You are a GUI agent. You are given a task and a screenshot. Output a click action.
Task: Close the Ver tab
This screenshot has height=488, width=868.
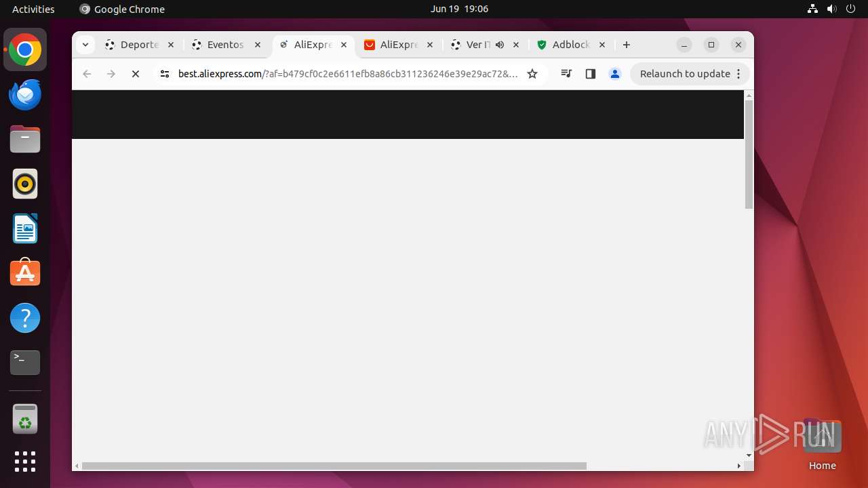[x=516, y=45]
